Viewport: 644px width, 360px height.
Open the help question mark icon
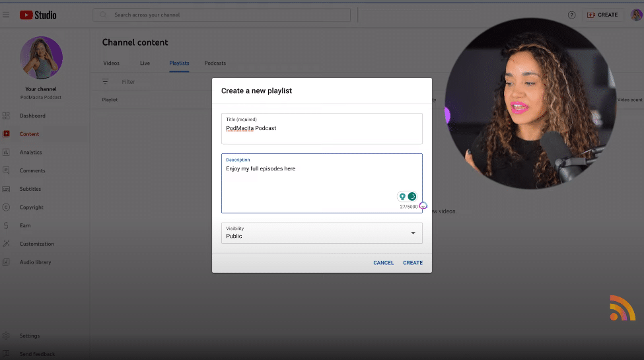point(571,15)
